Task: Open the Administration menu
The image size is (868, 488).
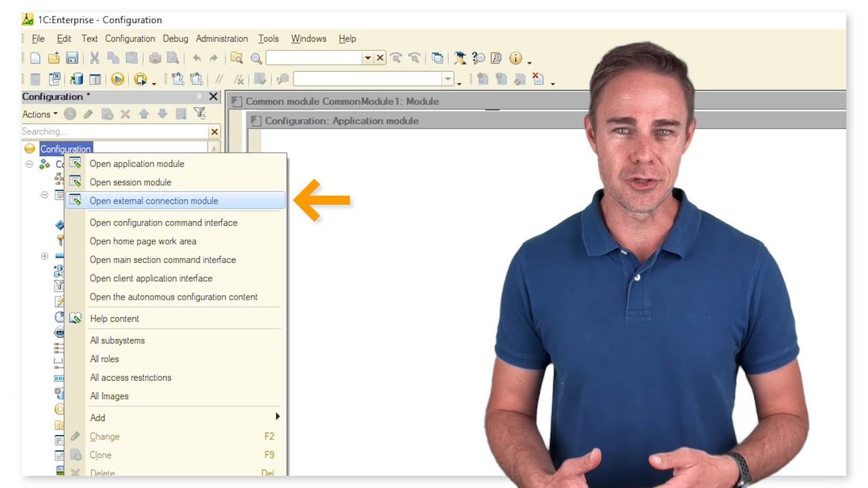Action: click(222, 39)
